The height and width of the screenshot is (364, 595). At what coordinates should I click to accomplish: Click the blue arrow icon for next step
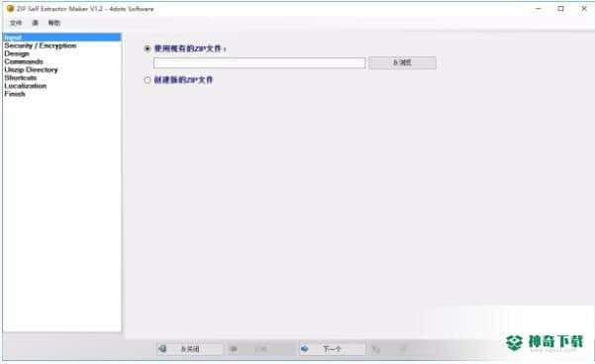pyautogui.click(x=304, y=348)
